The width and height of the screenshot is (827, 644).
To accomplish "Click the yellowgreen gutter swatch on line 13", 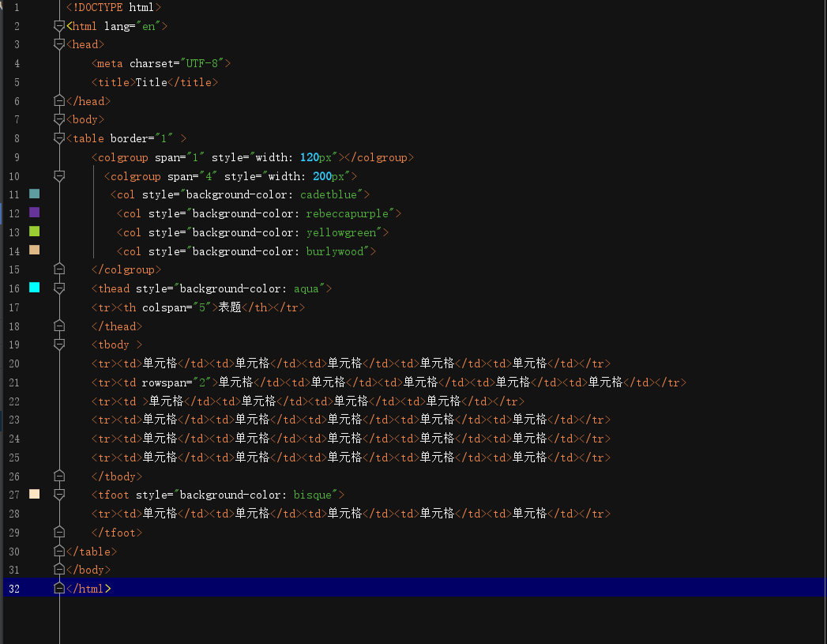I will coord(34,232).
